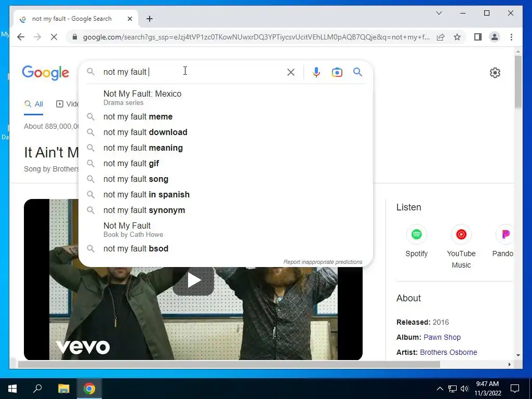Go back with the browser back arrow
The height and width of the screenshot is (399, 532).
pyautogui.click(x=21, y=37)
